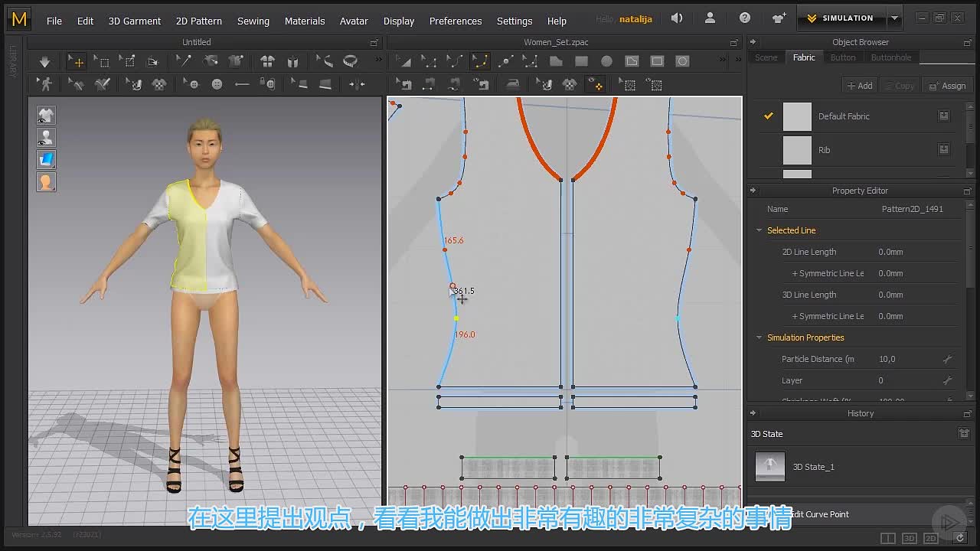Collapse the Selected Line section
Viewport: 980px width, 551px height.
click(x=759, y=230)
